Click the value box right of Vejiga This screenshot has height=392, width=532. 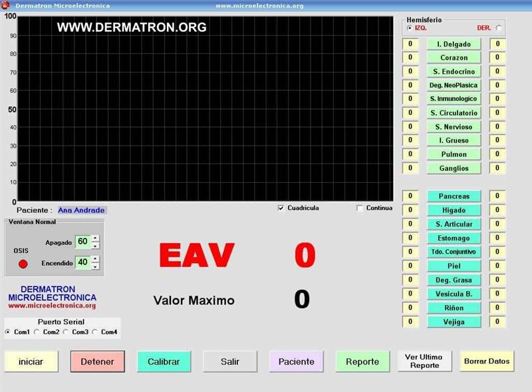[497, 322]
